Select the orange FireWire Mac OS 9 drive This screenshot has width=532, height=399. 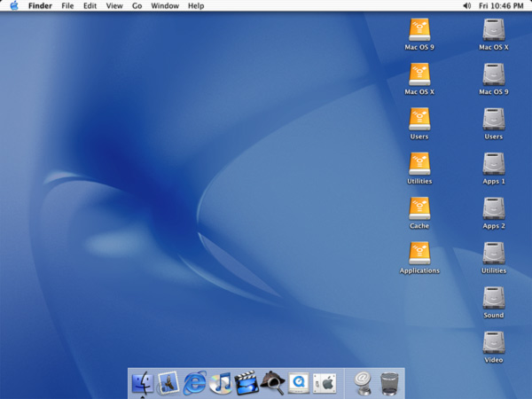click(419, 30)
